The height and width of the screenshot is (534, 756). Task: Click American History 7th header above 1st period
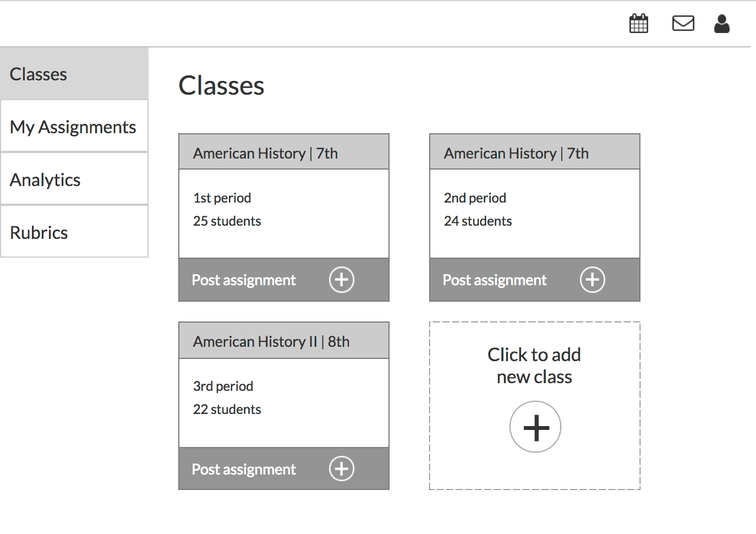pos(265,153)
